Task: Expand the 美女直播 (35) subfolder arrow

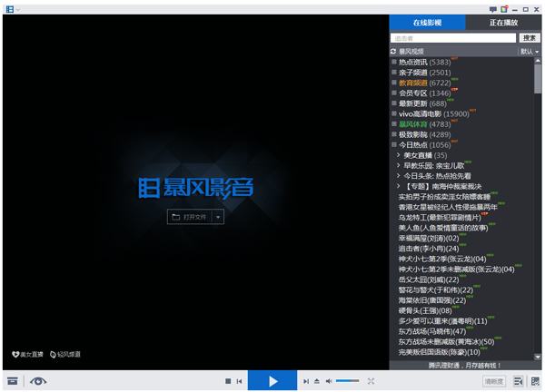Action: point(399,155)
